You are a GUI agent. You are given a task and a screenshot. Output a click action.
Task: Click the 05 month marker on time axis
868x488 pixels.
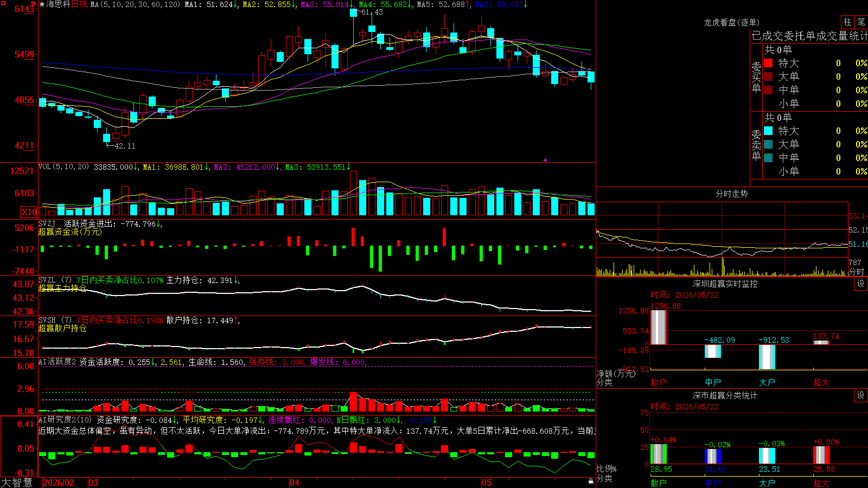[x=487, y=483]
